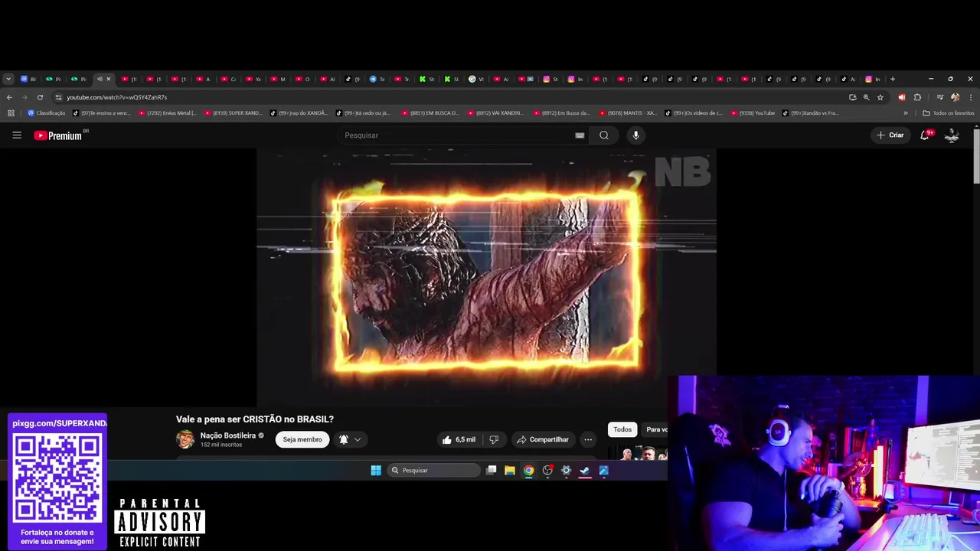Image resolution: width=980 pixels, height=551 pixels.
Task: Open the YouTube guide hamburger menu
Action: pos(17,135)
